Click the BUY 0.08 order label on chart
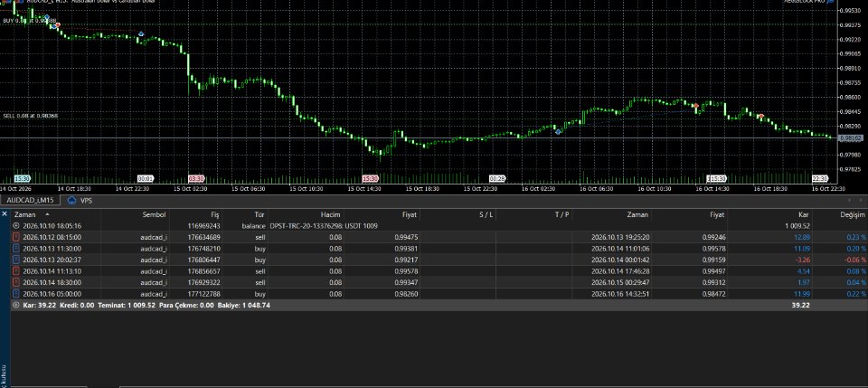Viewport: 868px width, 388px height. (x=29, y=21)
